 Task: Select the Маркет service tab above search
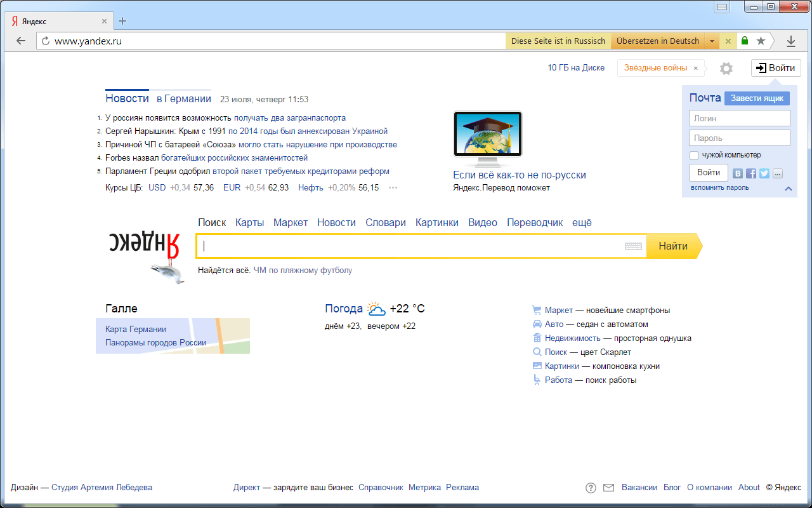291,222
